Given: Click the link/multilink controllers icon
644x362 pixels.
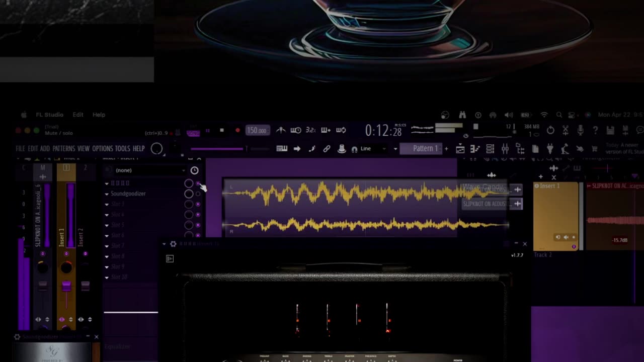Looking at the screenshot, I should [x=327, y=149].
